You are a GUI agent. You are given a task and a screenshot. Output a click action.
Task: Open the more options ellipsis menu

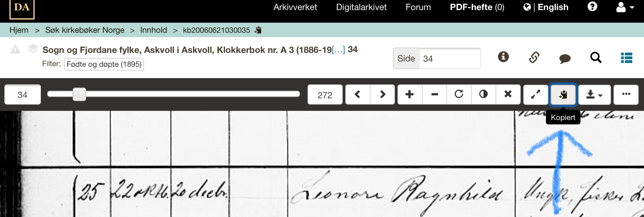coord(626,94)
